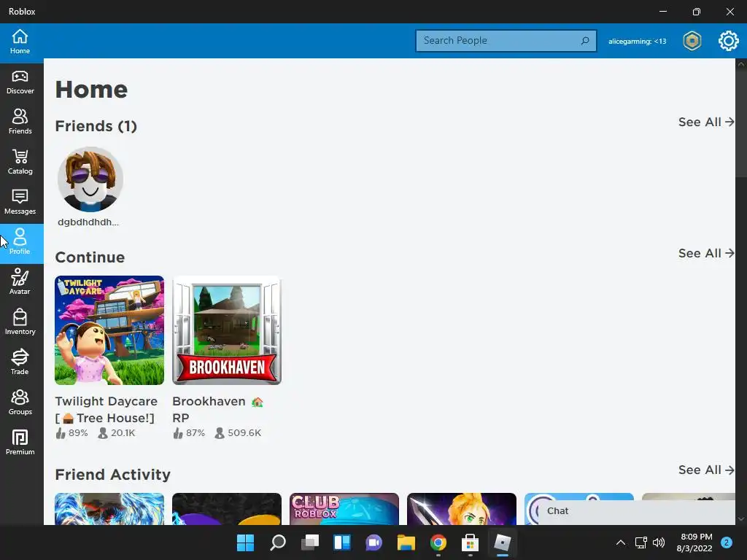This screenshot has height=560, width=747.
Task: Click the search magnifier in Search People
Action: [585, 41]
